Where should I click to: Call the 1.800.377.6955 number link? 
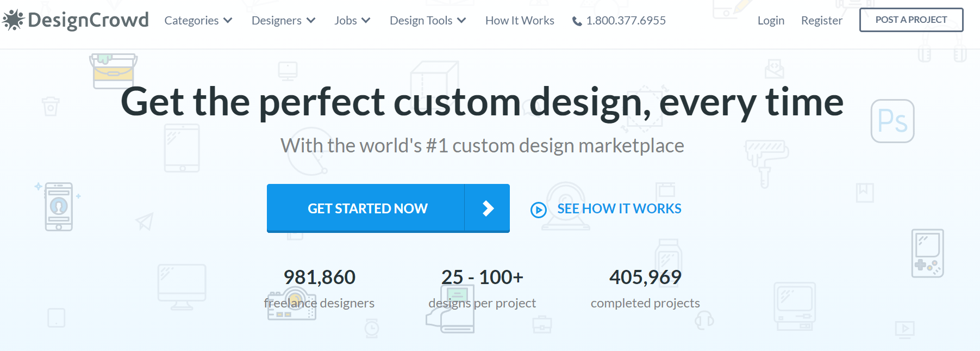pos(626,21)
